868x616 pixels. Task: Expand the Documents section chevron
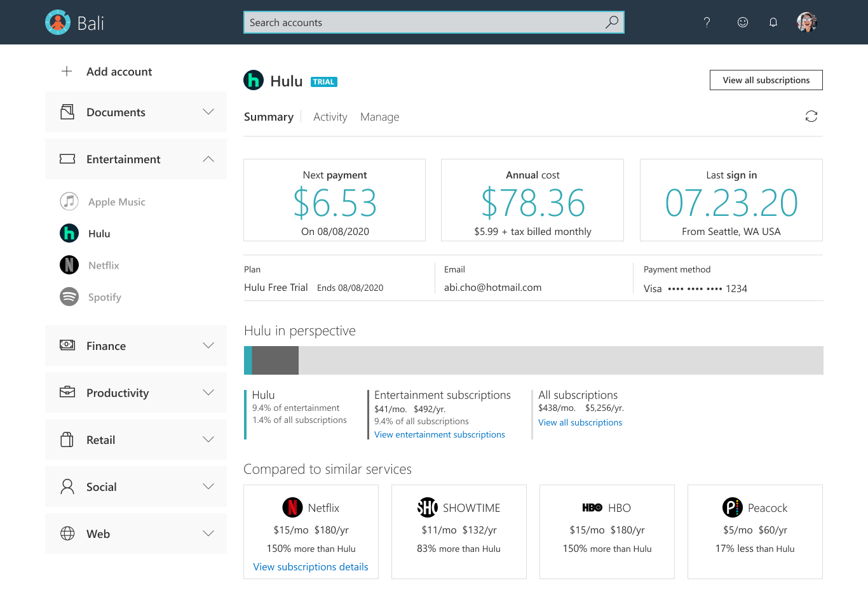click(x=208, y=112)
